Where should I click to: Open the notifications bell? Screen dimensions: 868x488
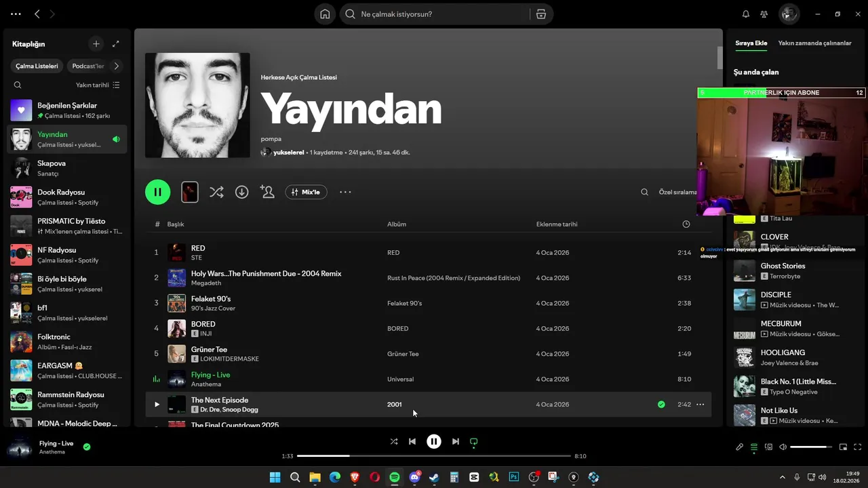pos(746,14)
